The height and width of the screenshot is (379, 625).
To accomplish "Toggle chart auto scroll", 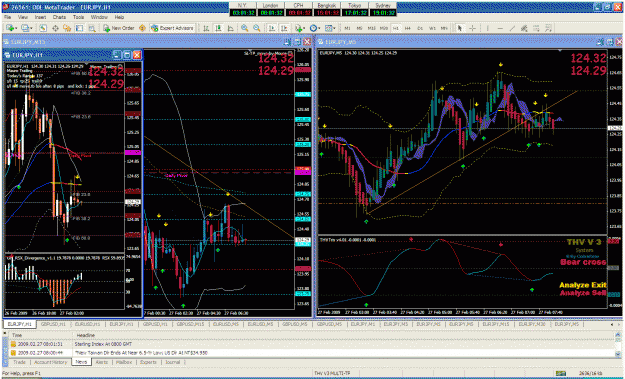I will pyautogui.click(x=271, y=28).
